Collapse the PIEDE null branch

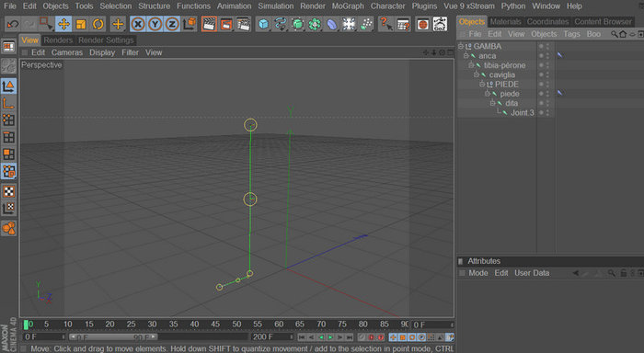pos(482,84)
